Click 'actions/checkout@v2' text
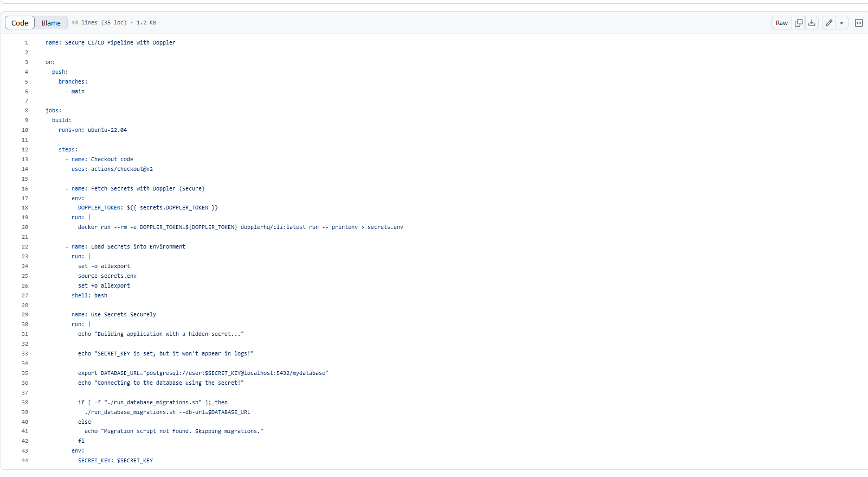 pos(122,169)
